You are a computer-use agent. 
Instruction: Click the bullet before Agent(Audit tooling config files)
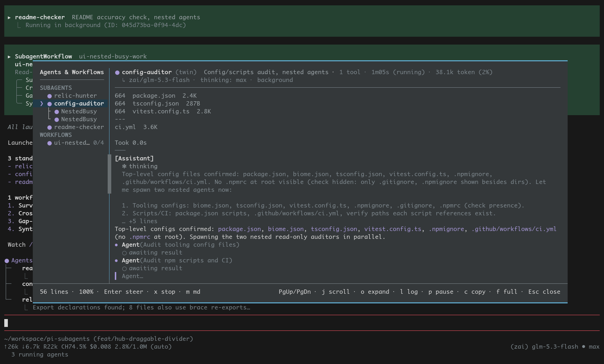(x=116, y=245)
